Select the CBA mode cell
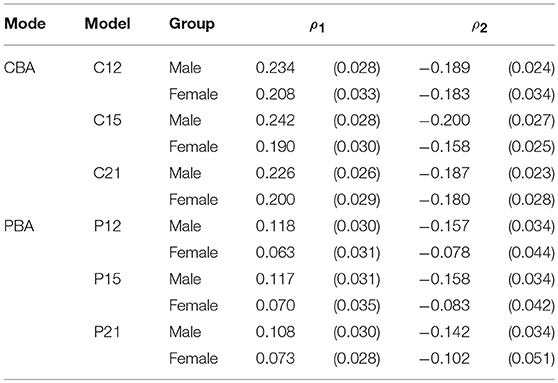The width and height of the screenshot is (558, 383). tap(20, 68)
